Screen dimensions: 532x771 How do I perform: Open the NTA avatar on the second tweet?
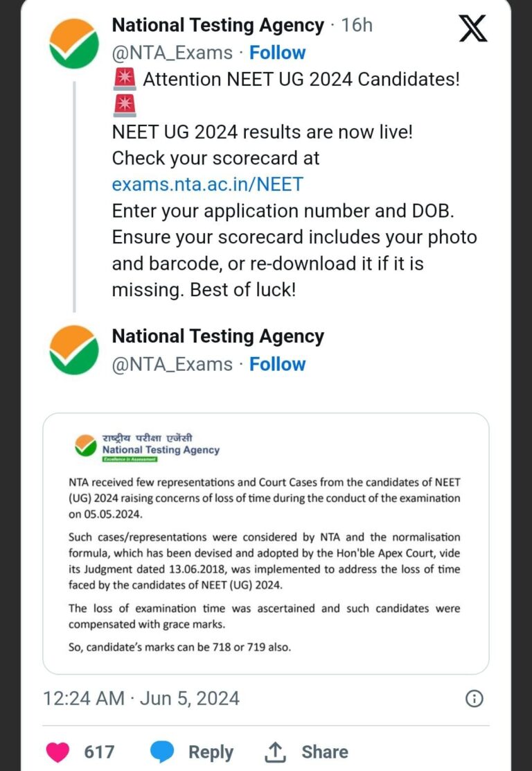(74, 349)
